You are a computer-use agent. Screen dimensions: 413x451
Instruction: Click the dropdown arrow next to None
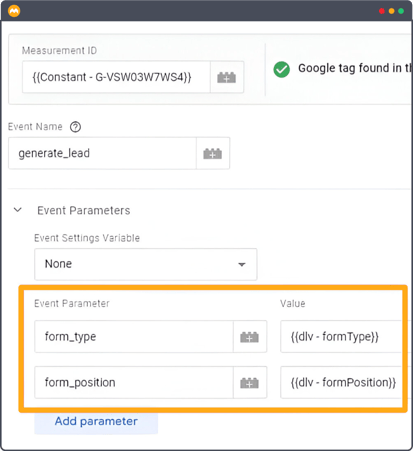242,264
